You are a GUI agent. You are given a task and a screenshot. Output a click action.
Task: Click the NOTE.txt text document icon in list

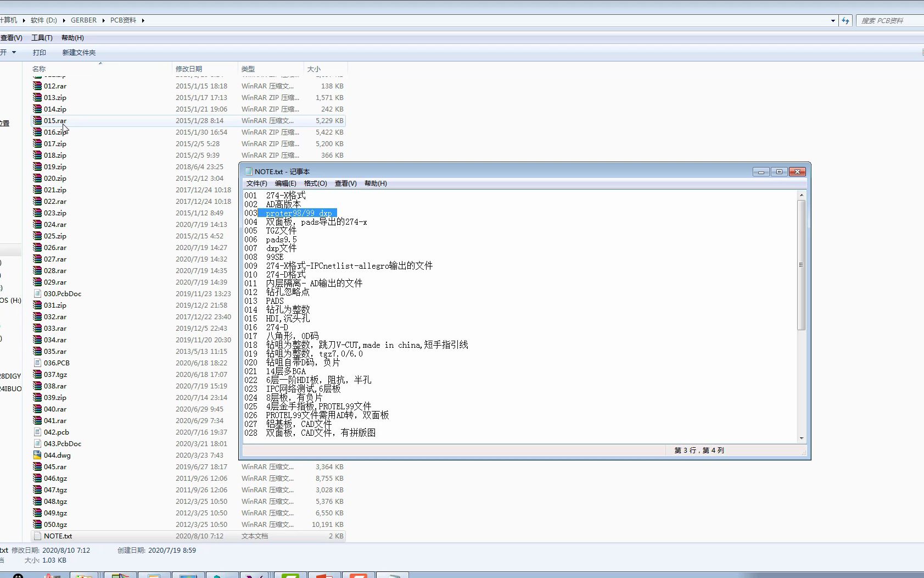pyautogui.click(x=37, y=536)
